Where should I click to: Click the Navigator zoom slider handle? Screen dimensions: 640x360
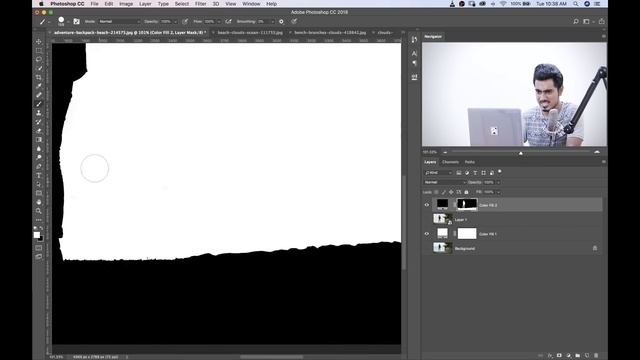pos(520,153)
